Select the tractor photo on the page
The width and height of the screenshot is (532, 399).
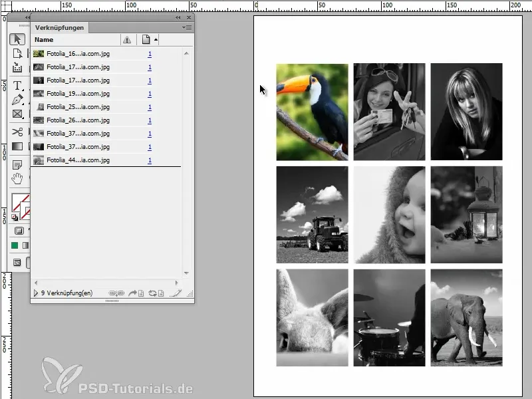pos(312,215)
